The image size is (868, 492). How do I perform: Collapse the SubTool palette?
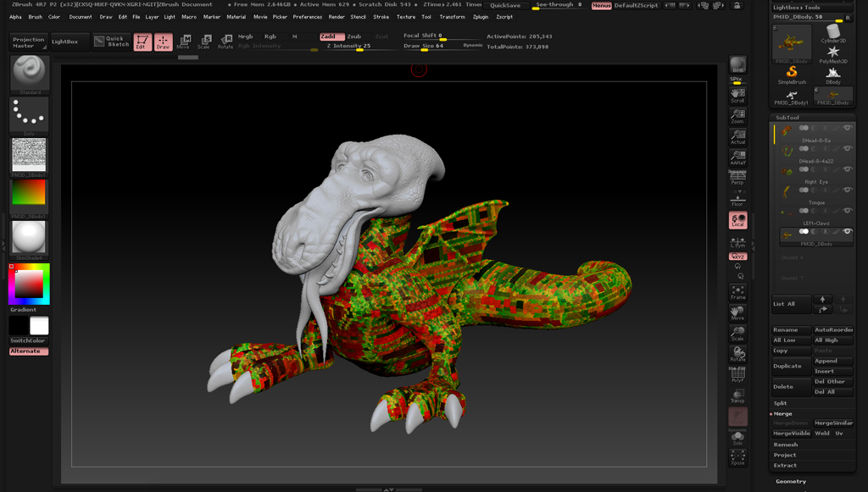click(787, 118)
